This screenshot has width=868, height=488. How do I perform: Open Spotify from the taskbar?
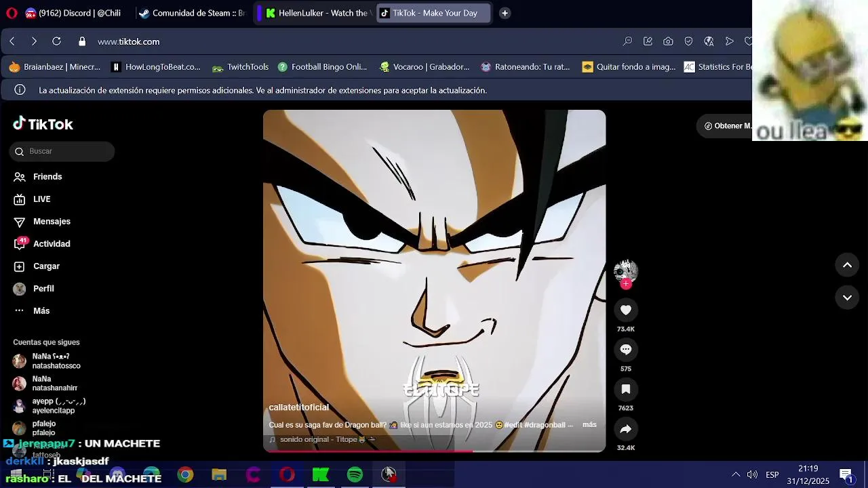pos(355,474)
